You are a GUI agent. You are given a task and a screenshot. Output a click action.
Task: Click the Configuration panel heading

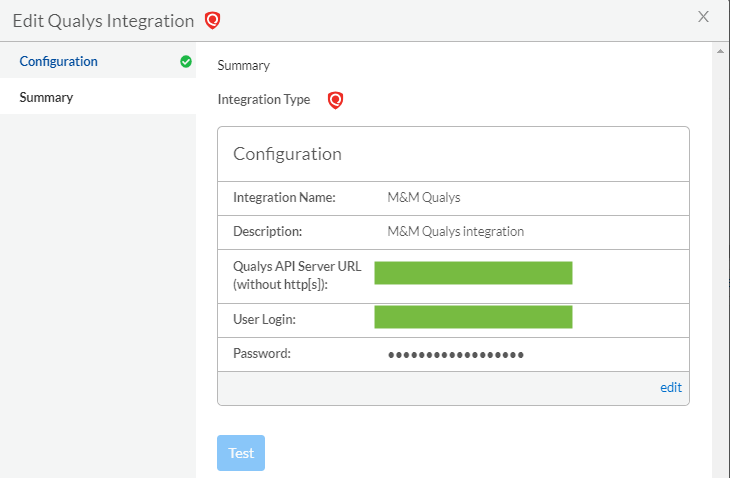(288, 154)
